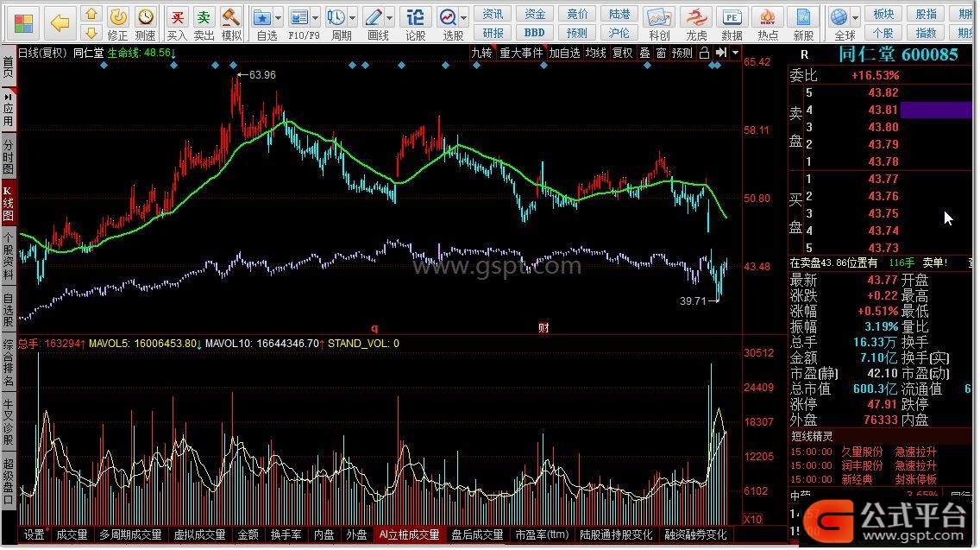Open the 个股资料 sidebar tab
Image resolution: width=980 pixels, height=550 pixels.
coord(8,255)
